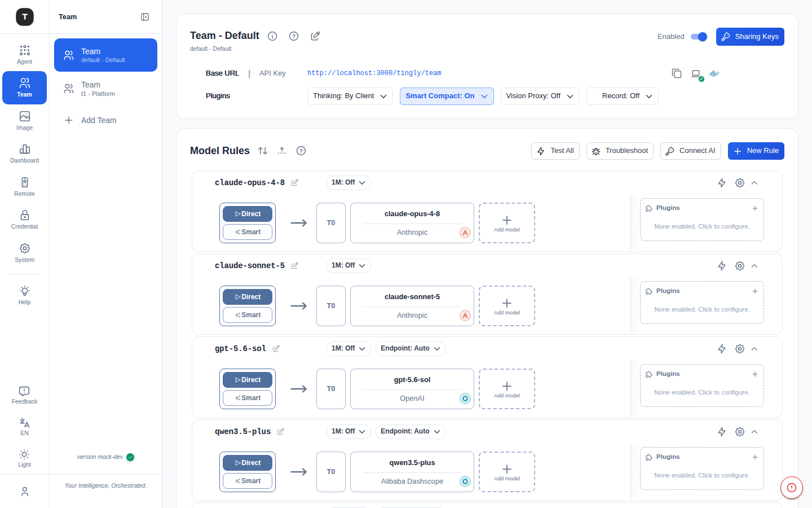Open the Credential lock icon
This screenshot has width=812, height=508.
[x=24, y=220]
